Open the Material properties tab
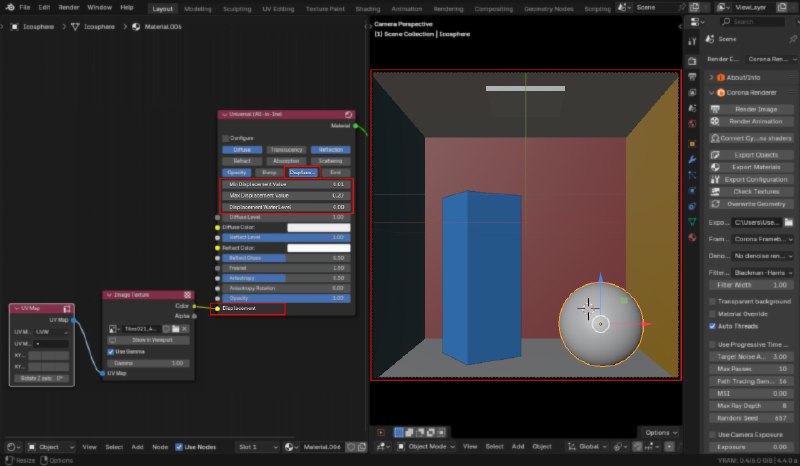Viewport: 800px width, 466px height. [x=692, y=237]
